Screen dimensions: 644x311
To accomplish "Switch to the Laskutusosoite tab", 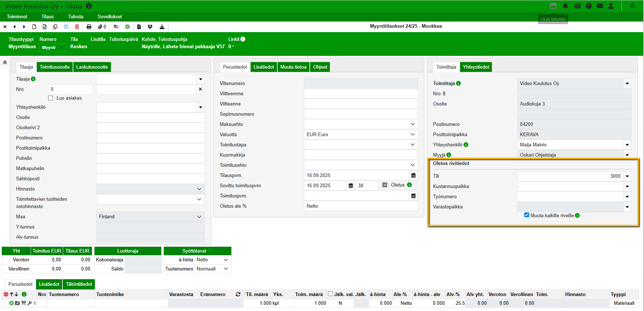I will [x=92, y=67].
